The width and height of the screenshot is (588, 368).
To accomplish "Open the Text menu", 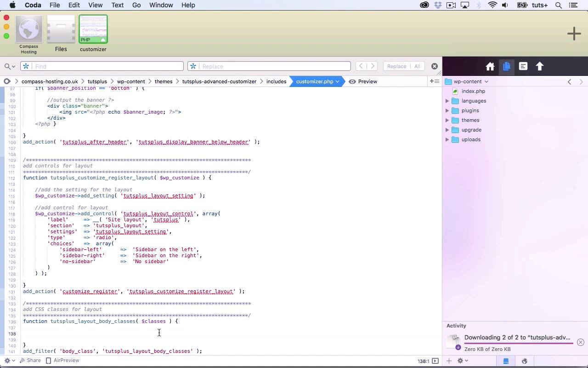I will pyautogui.click(x=117, y=5).
